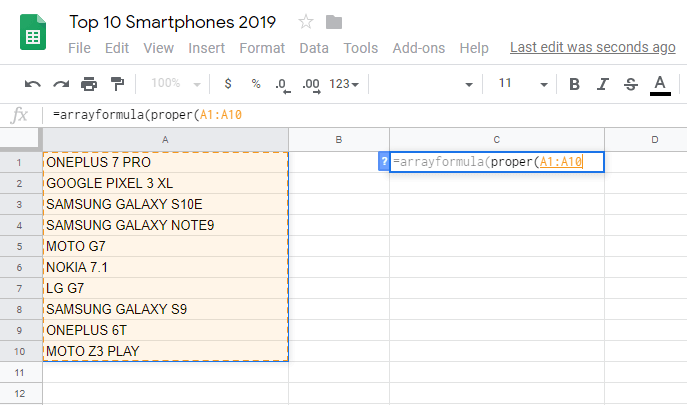The height and width of the screenshot is (405, 687).
Task: Click into the formula bar text
Action: (x=147, y=115)
